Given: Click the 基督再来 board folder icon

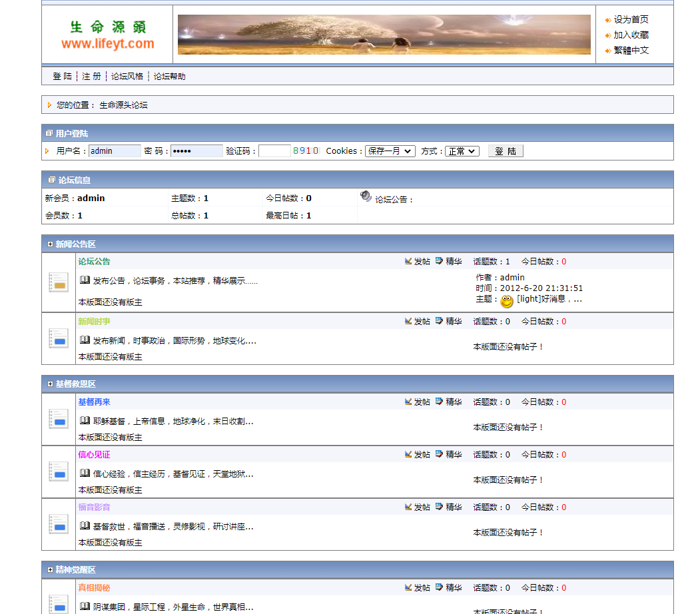Looking at the screenshot, I should tap(59, 419).
